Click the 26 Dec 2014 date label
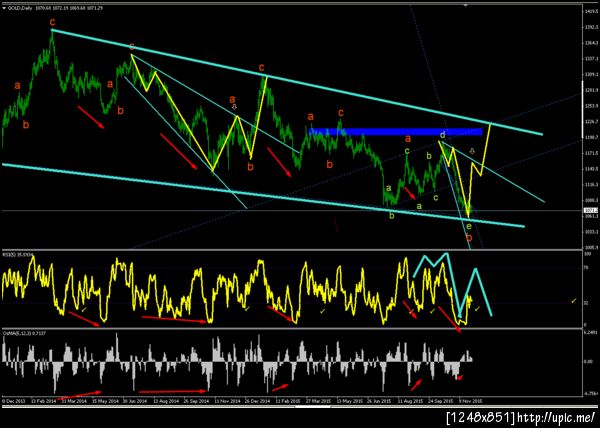The image size is (600, 428). coord(258,401)
